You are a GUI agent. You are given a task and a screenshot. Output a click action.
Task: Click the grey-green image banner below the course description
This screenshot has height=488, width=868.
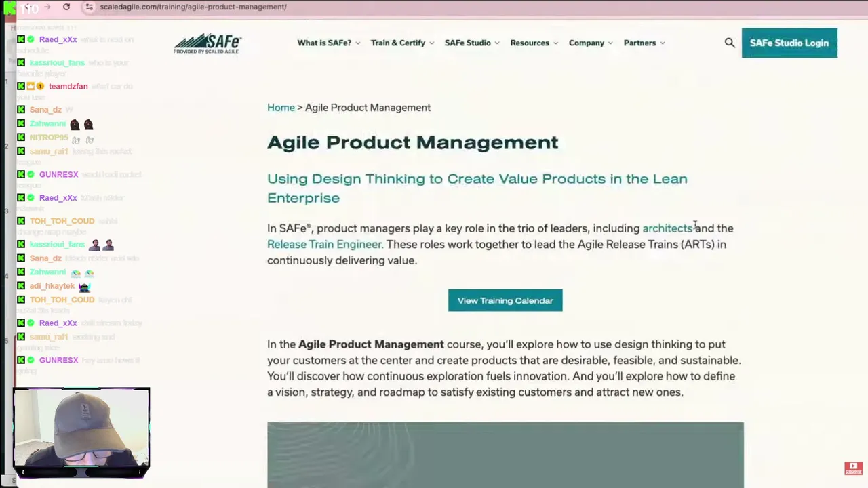tap(505, 454)
